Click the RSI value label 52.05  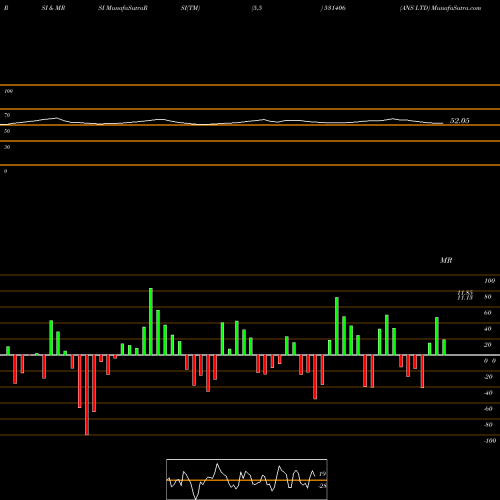[460, 121]
